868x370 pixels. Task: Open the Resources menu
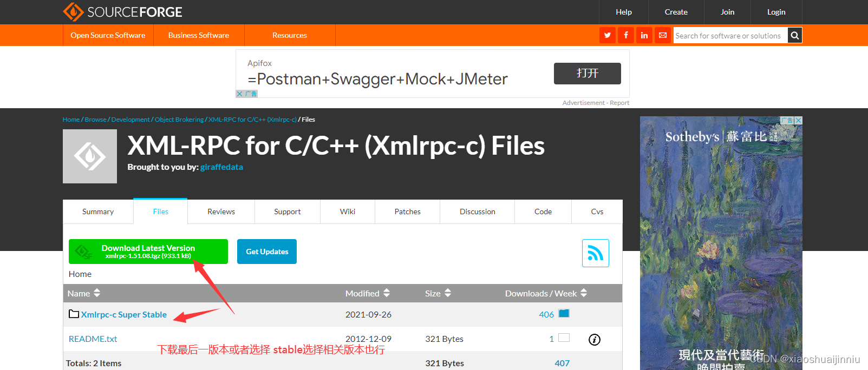290,35
